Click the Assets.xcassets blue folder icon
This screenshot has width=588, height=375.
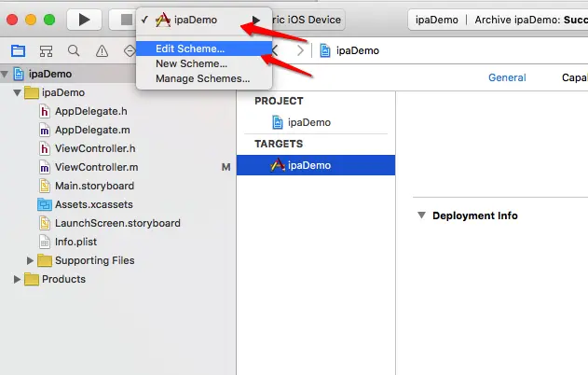[45, 204]
